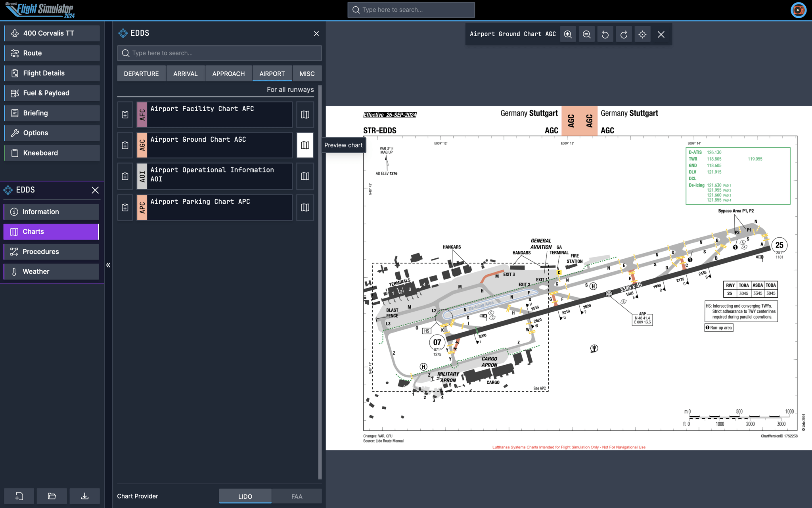Switch to the DEPARTURE charts tab
Screen dimensions: 812x508
[141, 73]
